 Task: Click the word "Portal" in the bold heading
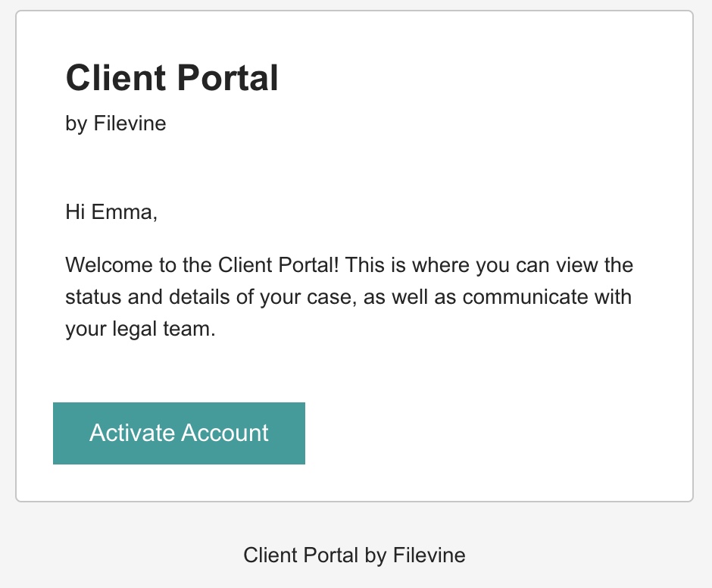227,78
